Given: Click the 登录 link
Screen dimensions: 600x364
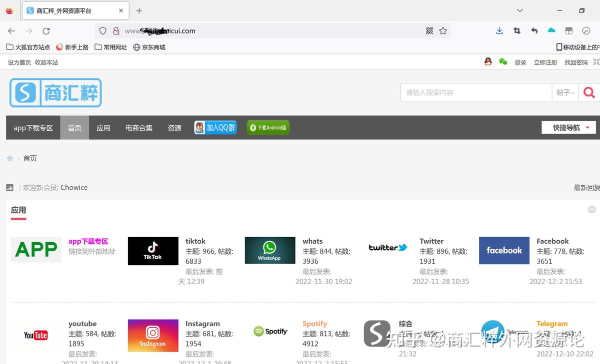Looking at the screenshot, I should click(520, 62).
